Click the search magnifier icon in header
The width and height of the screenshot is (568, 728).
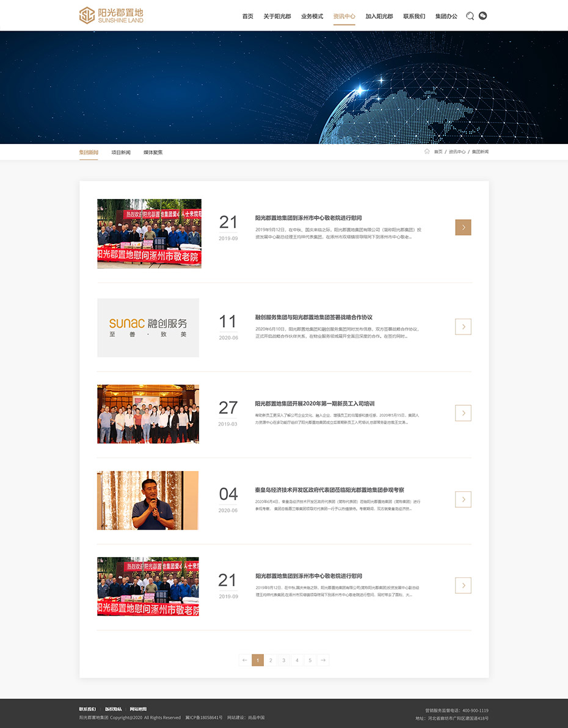click(470, 16)
